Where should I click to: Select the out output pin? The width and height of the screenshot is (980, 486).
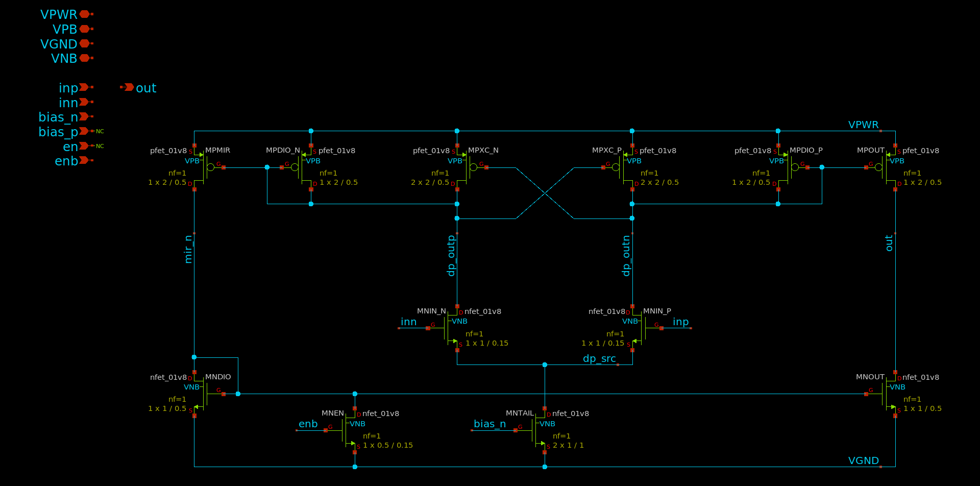point(128,87)
